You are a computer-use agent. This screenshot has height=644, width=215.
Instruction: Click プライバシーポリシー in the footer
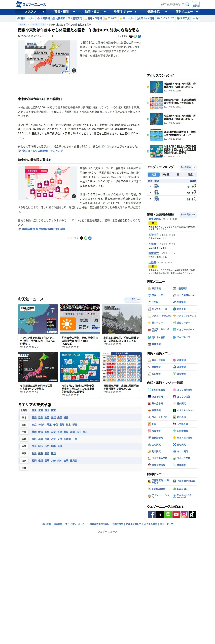pos(76,524)
